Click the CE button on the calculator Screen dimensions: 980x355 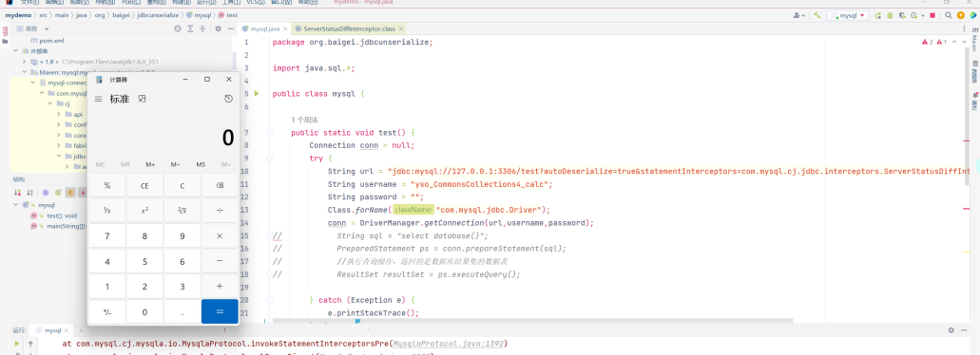[x=144, y=185]
